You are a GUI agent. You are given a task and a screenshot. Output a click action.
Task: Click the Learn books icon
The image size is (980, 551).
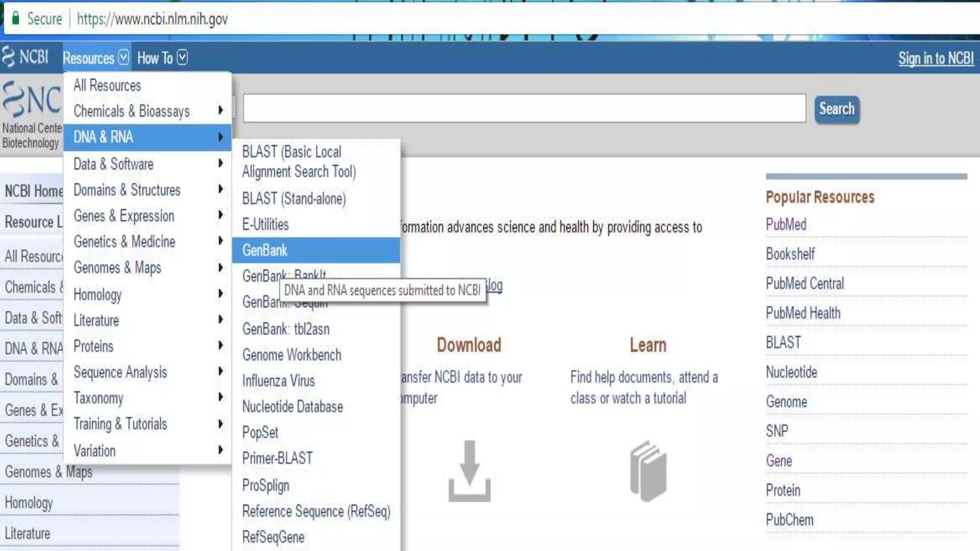tap(648, 471)
